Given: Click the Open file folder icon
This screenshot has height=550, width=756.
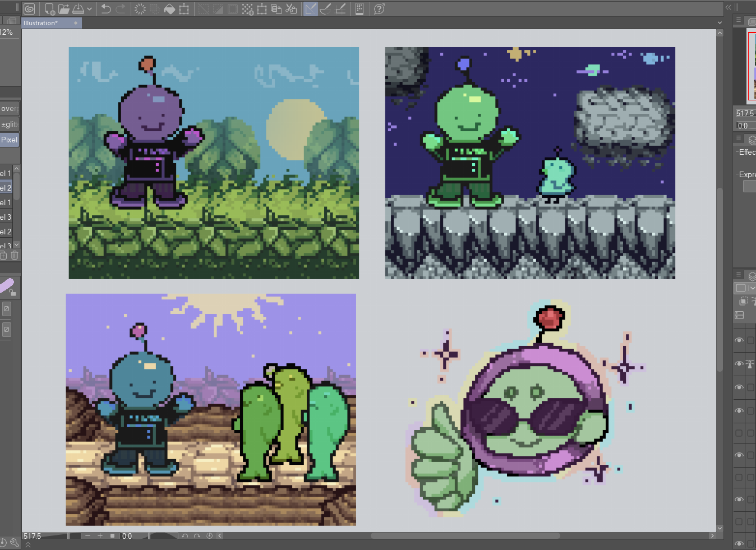Looking at the screenshot, I should tap(64, 9).
